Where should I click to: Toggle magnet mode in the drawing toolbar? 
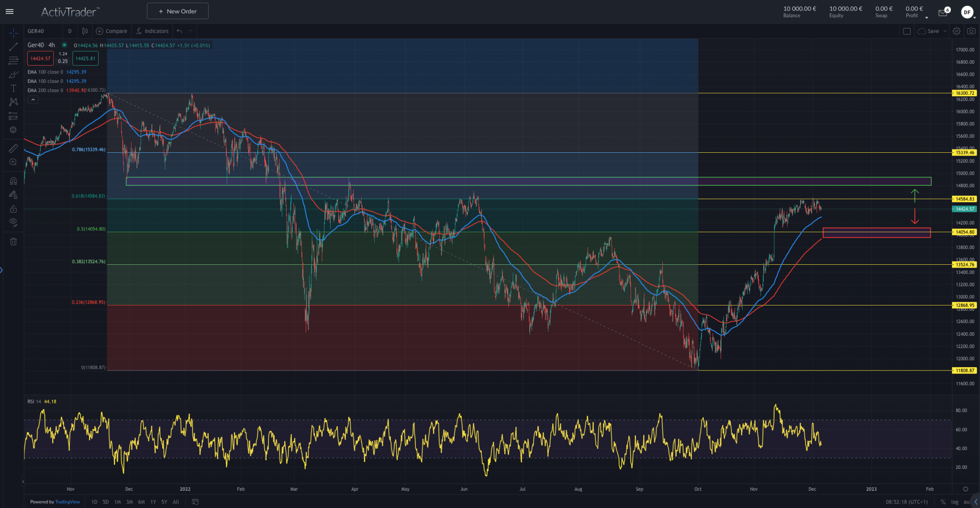point(13,181)
